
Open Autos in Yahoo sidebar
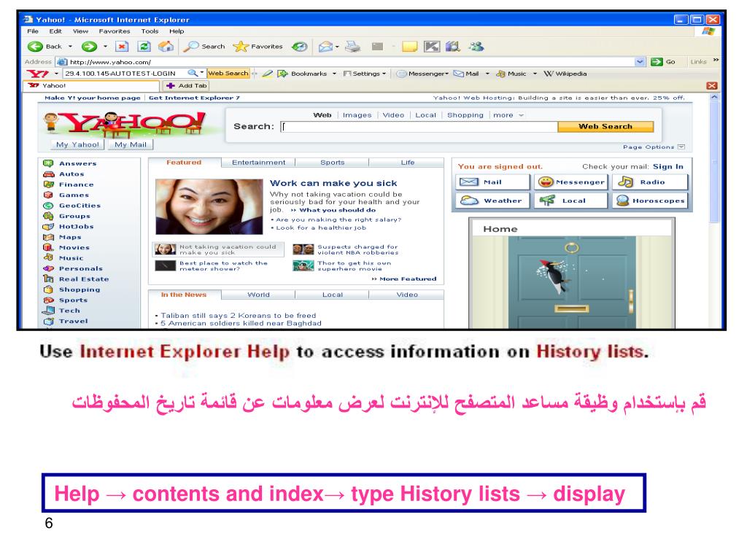71,174
